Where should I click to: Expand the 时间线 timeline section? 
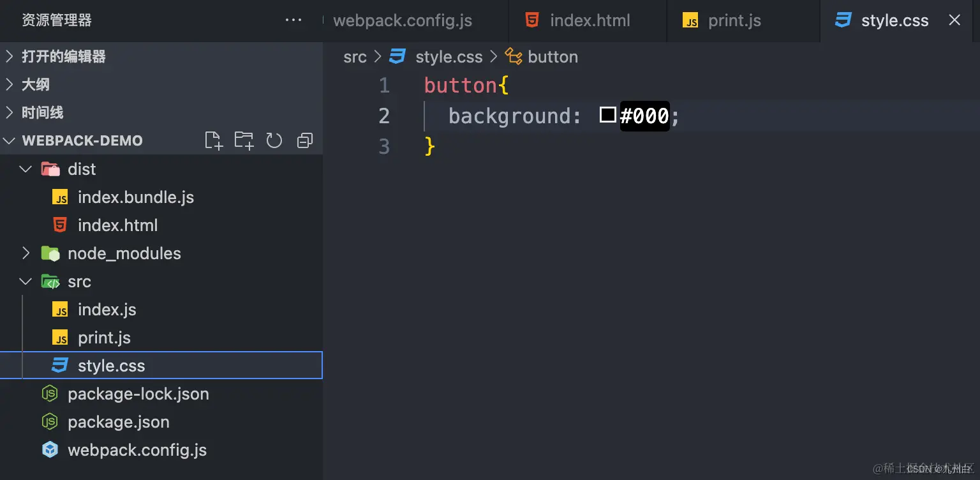click(x=9, y=113)
